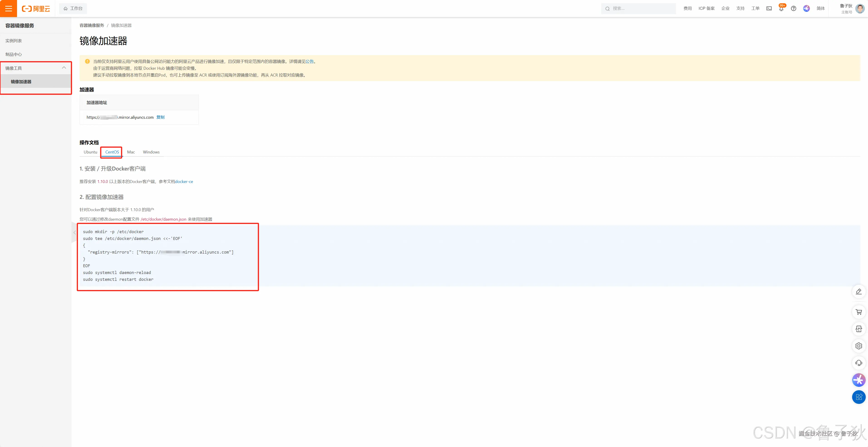
Task: Select the Windows documentation tab
Action: tap(151, 152)
